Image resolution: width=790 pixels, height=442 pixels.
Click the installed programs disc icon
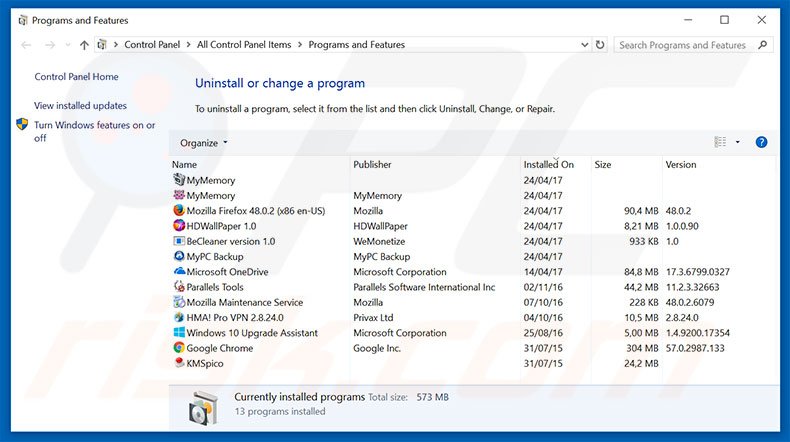point(204,408)
